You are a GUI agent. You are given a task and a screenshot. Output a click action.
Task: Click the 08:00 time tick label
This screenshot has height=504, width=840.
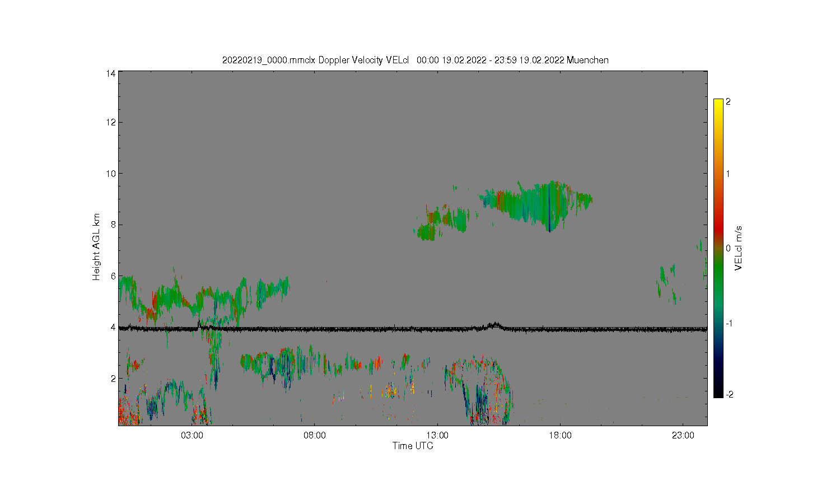(x=315, y=435)
